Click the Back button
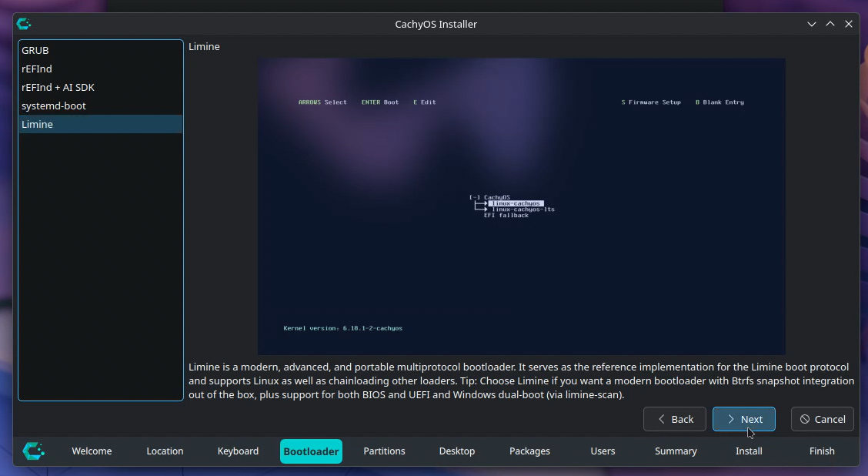This screenshot has height=476, width=868. (x=675, y=419)
